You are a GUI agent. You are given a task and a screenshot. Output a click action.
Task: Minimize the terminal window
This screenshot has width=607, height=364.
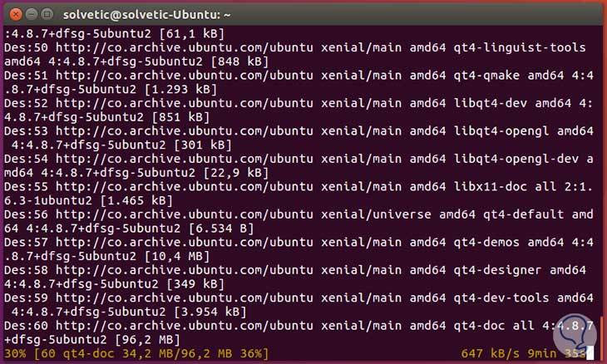29,12
